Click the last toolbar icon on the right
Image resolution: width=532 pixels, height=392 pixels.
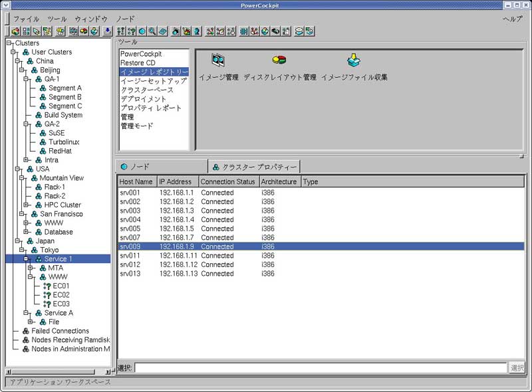point(309,31)
